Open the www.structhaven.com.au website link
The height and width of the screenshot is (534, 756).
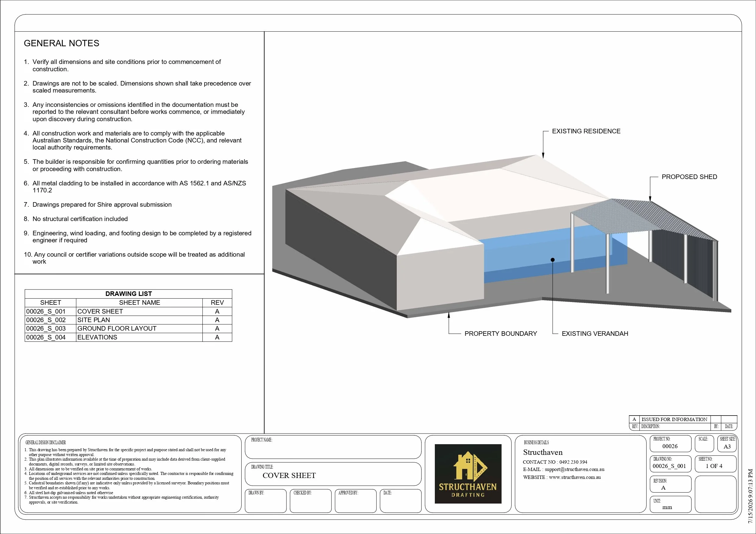[x=575, y=477]
